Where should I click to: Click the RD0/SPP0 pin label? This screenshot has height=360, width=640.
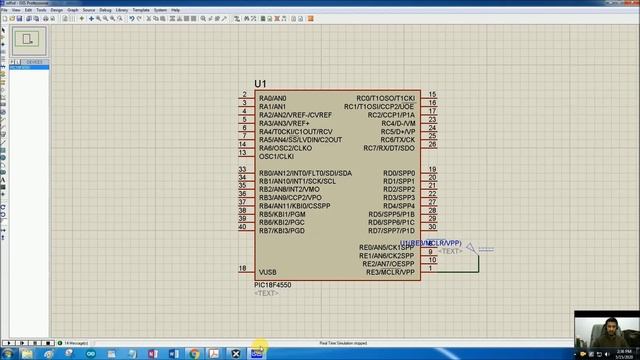pos(399,173)
